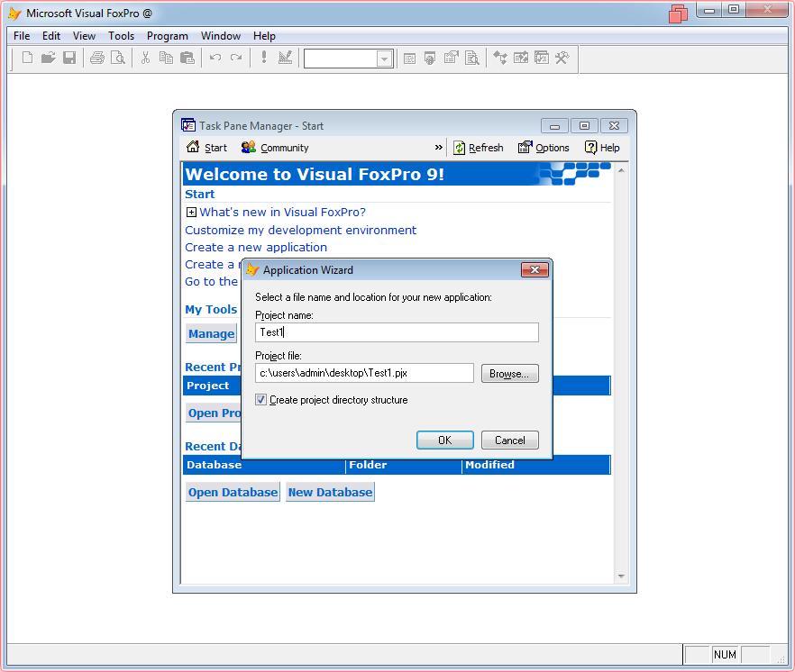Viewport: 795px width, 672px height.
Task: Click the New file toolbar icon
Action: tap(27, 58)
